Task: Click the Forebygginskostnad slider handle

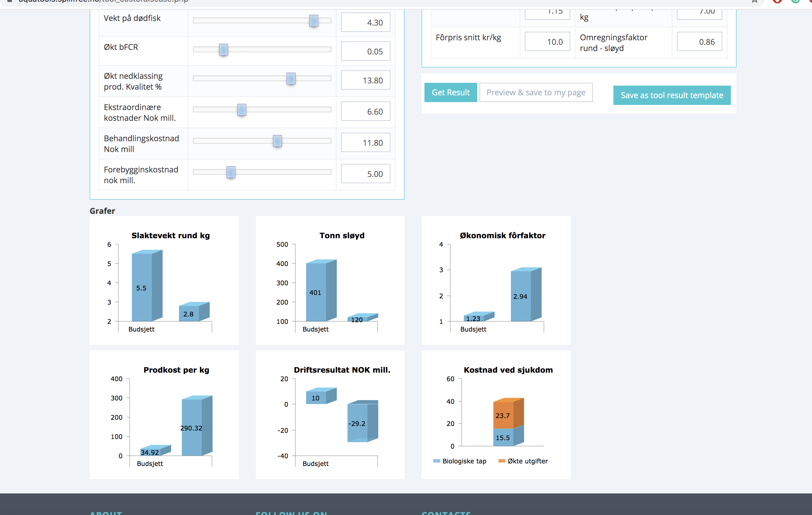Action: tap(231, 172)
